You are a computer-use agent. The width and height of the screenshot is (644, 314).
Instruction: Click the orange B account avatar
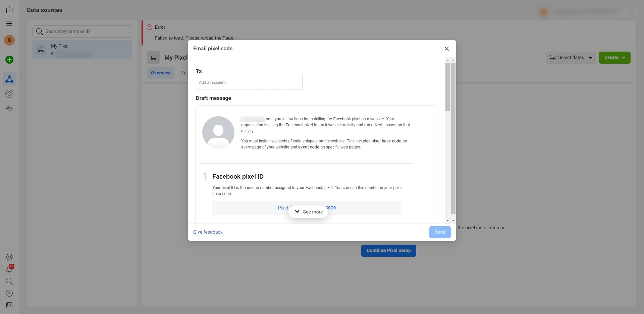pyautogui.click(x=9, y=40)
